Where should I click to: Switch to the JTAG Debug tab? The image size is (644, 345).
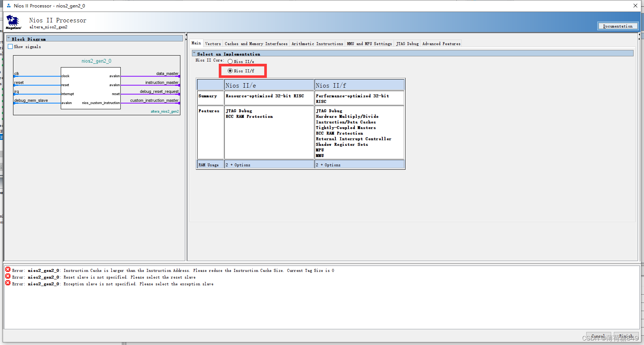tap(407, 43)
